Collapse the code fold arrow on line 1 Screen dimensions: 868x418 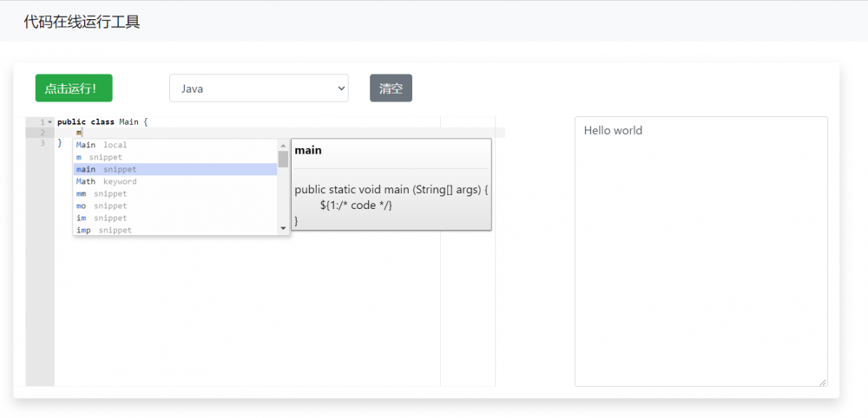[x=50, y=122]
